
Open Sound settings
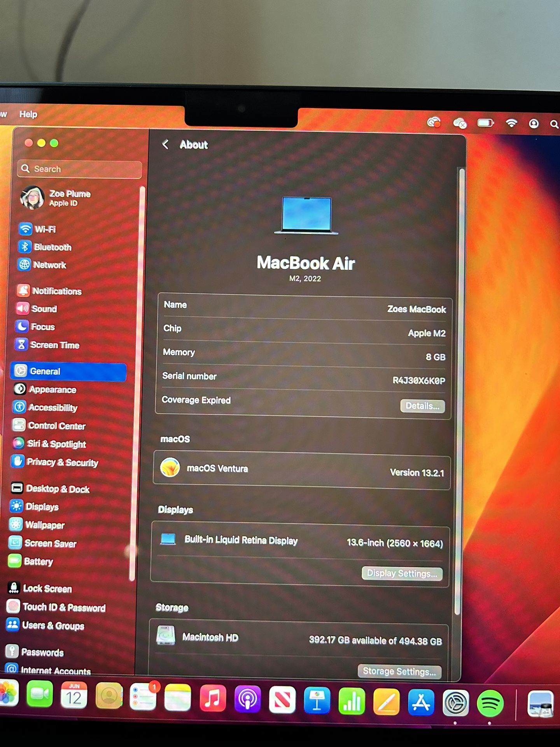click(x=37, y=309)
